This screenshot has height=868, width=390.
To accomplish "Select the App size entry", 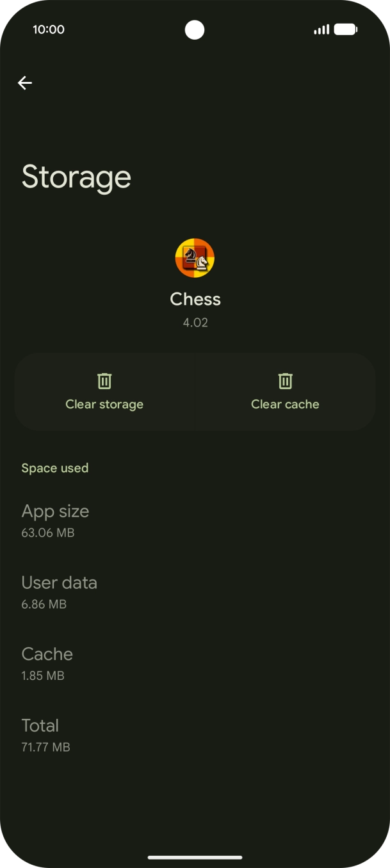I will [x=55, y=520].
